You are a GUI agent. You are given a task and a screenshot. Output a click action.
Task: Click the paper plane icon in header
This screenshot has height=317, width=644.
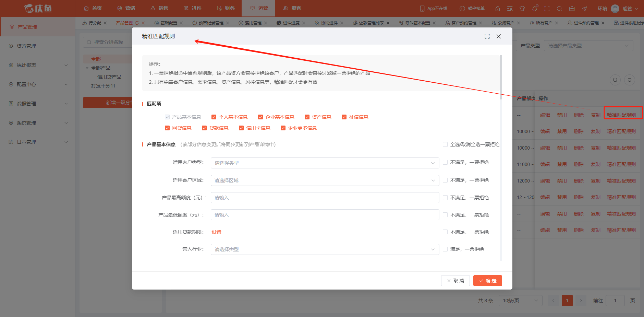(584, 9)
